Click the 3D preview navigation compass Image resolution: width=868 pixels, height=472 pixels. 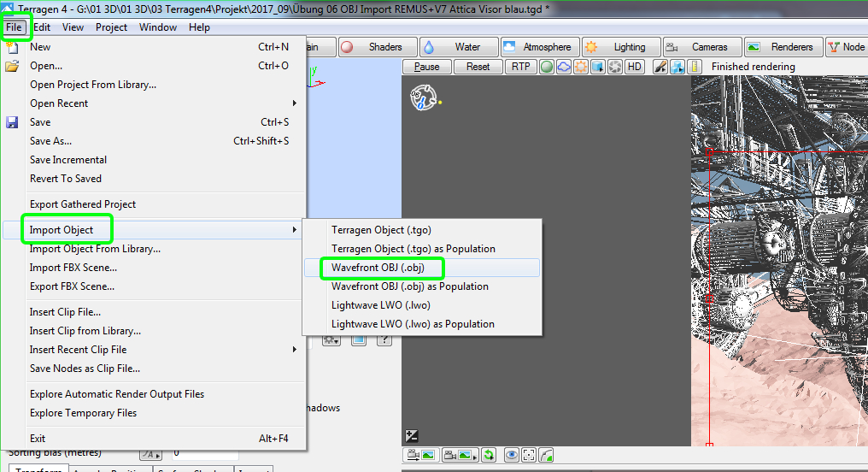point(424,97)
